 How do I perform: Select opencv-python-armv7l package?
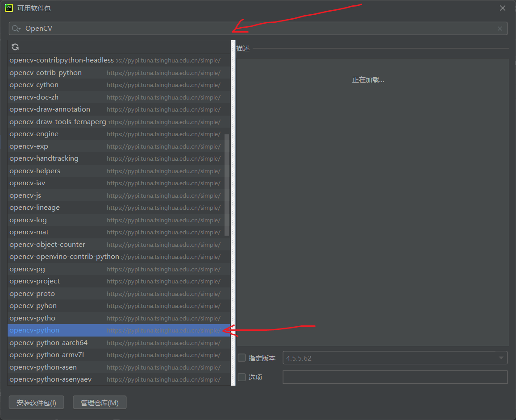119,355
